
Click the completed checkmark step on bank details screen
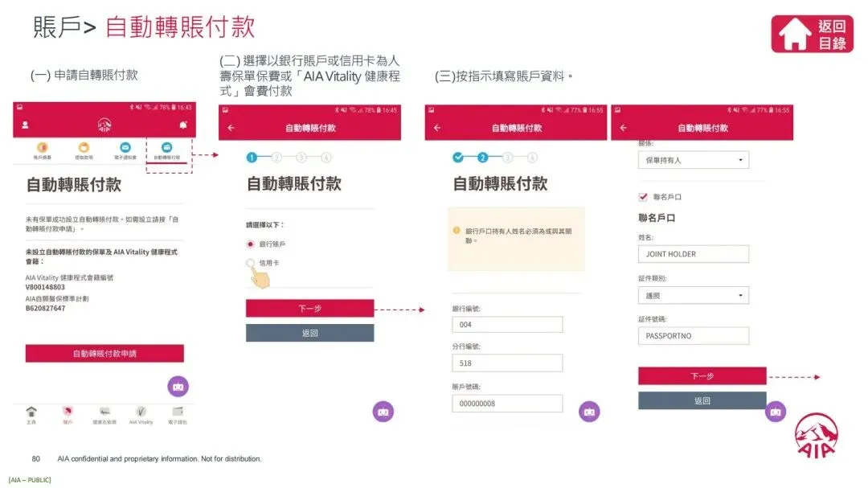[458, 158]
